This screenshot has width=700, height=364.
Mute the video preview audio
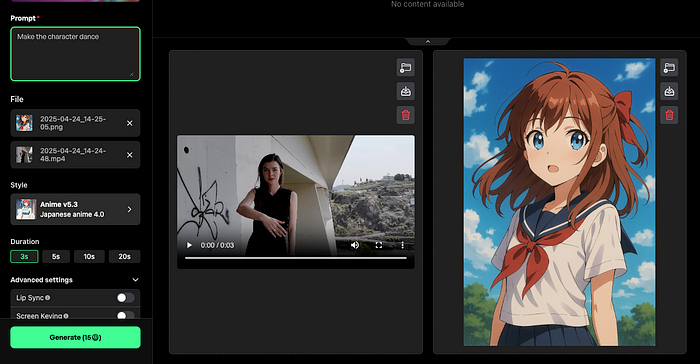point(355,245)
